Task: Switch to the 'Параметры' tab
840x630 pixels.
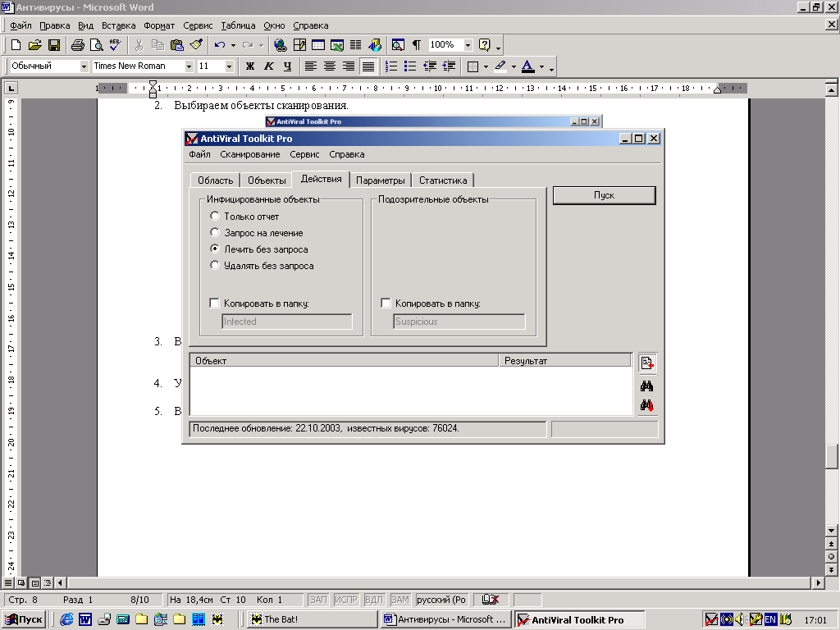Action: (x=381, y=180)
